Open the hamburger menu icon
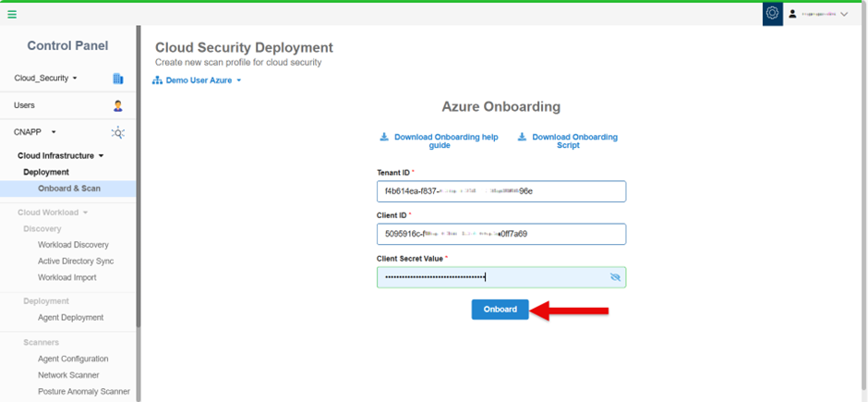Screen dimensions: 868x402 point(12,14)
